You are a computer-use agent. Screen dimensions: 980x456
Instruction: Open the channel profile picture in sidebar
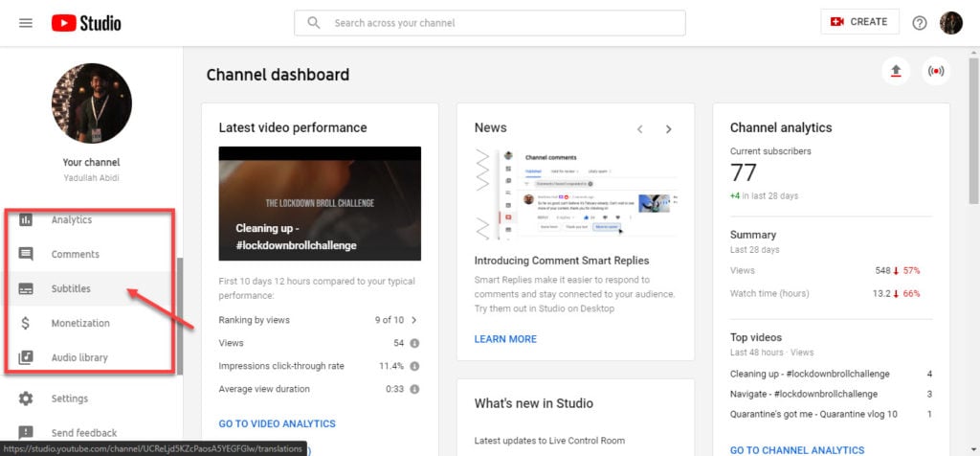coord(92,103)
